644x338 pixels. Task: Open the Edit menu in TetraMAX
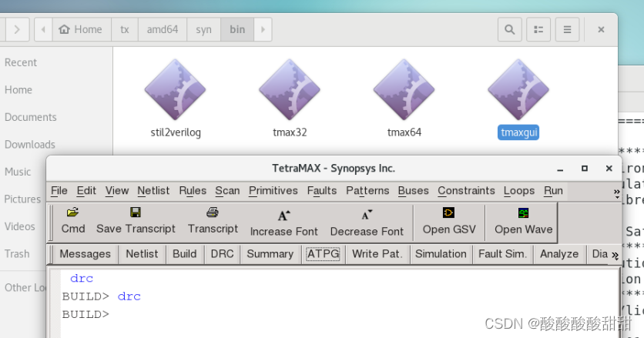[x=86, y=191]
